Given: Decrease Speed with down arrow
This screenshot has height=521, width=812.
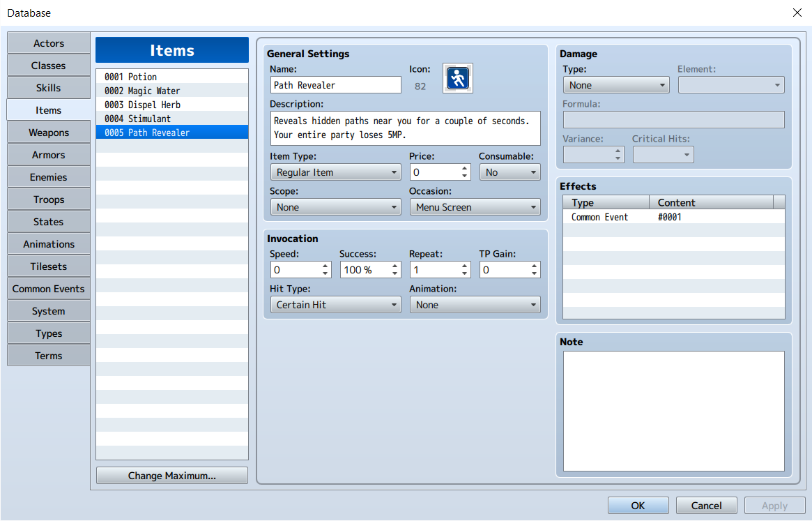Looking at the screenshot, I should click(x=325, y=273).
